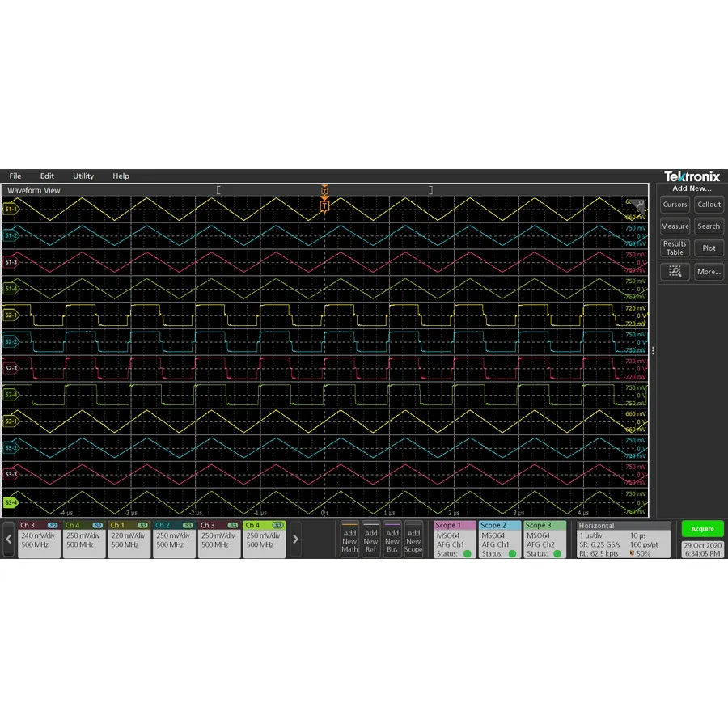
Task: Expand hidden channel badges with right arrow
Action: [x=296, y=540]
